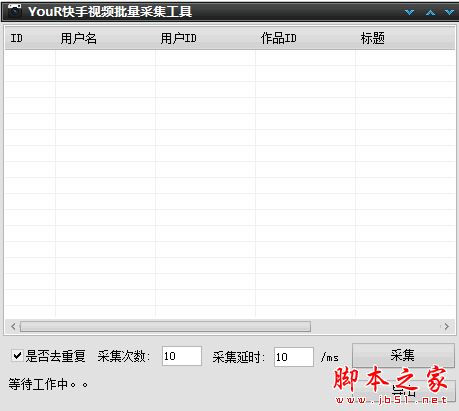Screen dimensions: 459x411
Task: Click the last down-arrow button in title bar
Action: [449, 12]
